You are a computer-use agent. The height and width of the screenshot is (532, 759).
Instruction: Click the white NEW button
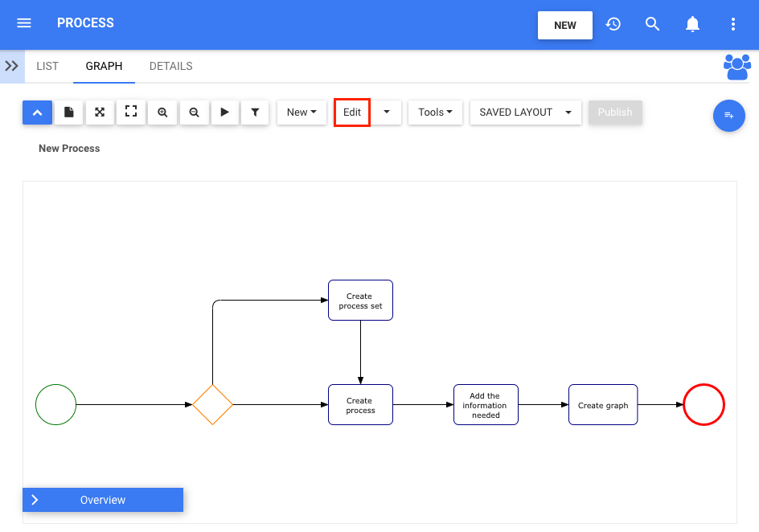[x=564, y=25]
